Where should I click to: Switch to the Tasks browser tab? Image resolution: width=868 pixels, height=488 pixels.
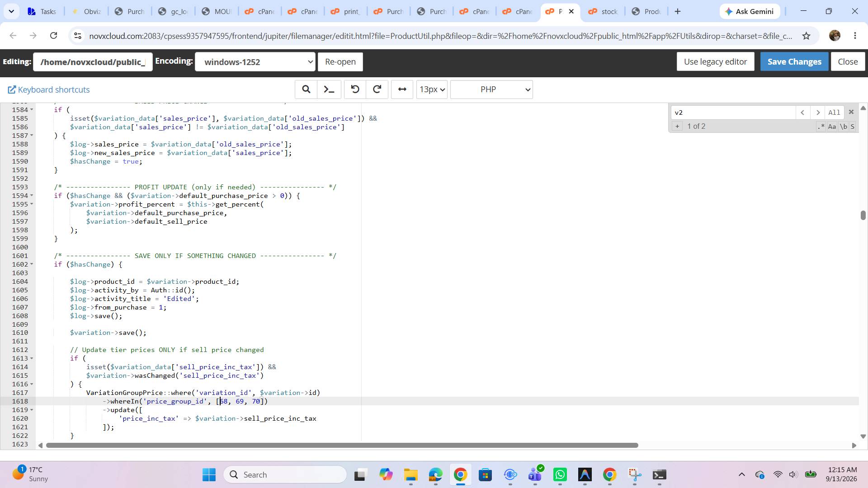coord(42,11)
